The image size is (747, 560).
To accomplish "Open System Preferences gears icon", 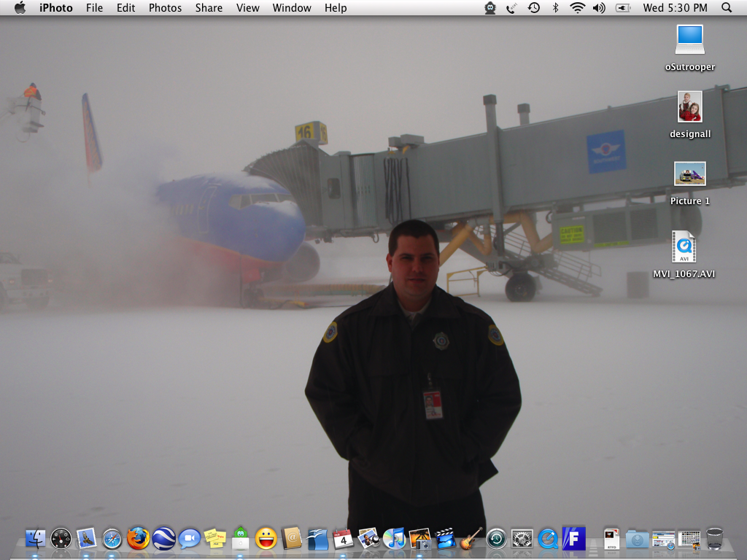I will (522, 539).
